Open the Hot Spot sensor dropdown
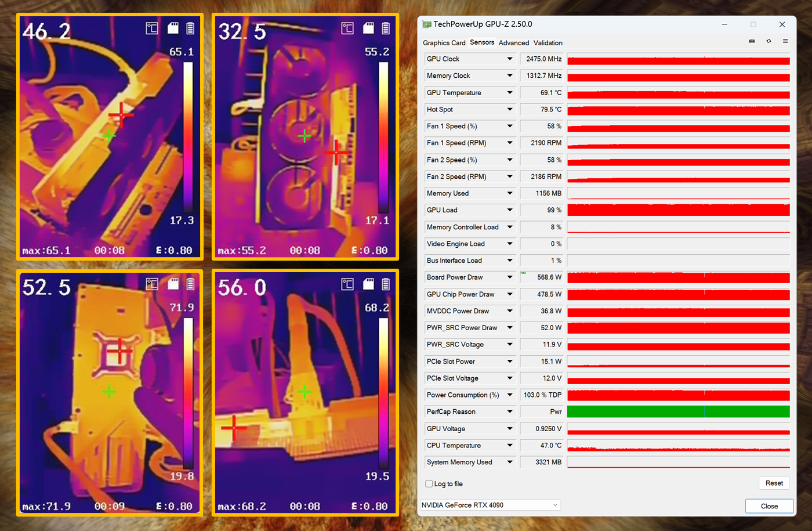 [510, 110]
